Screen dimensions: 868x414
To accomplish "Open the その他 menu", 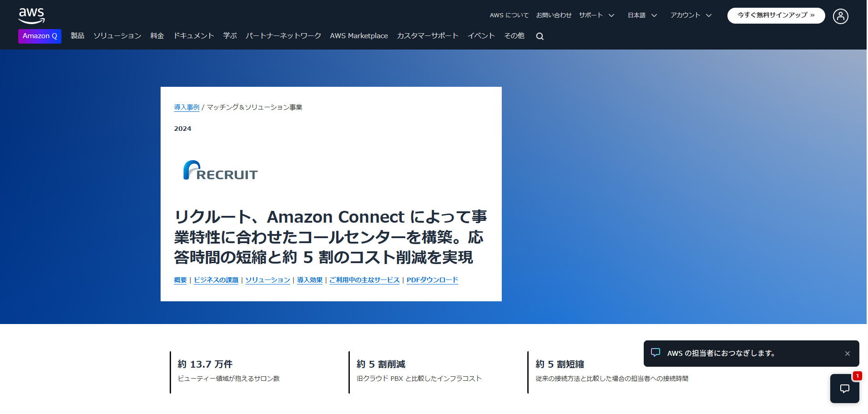I will [514, 36].
